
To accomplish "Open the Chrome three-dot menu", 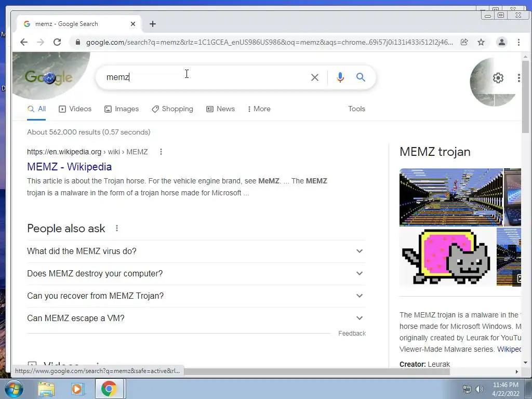I will click(x=518, y=42).
